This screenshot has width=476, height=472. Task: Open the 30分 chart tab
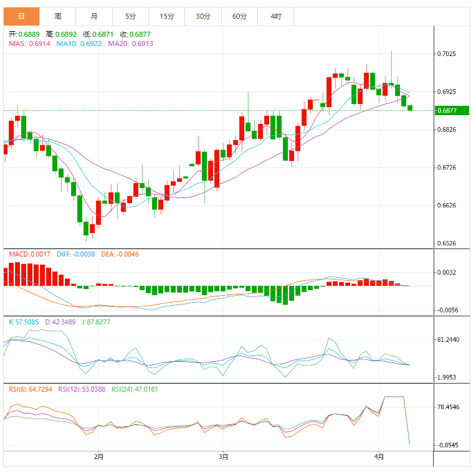[x=203, y=16]
